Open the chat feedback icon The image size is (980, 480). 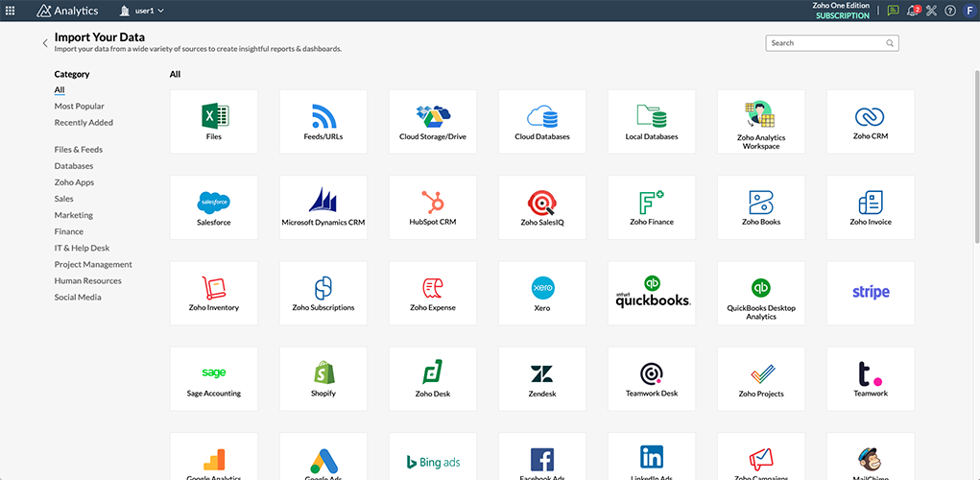click(x=893, y=11)
